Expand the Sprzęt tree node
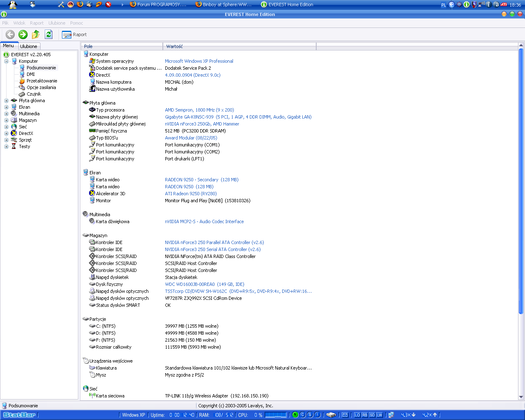525x420 pixels. 7,140
